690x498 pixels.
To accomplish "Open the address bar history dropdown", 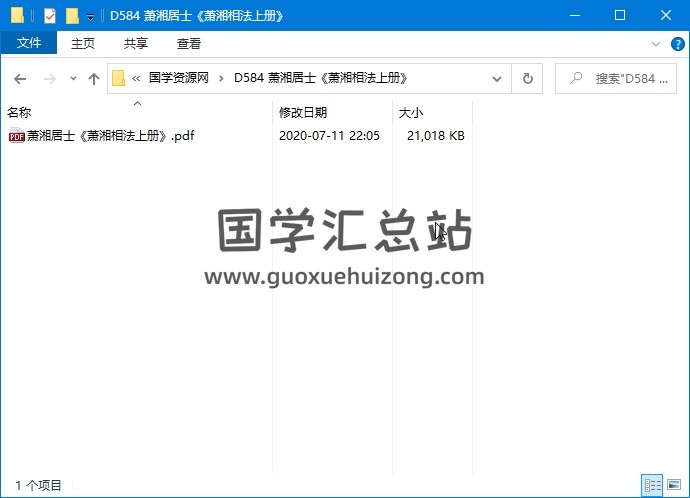I will [497, 79].
